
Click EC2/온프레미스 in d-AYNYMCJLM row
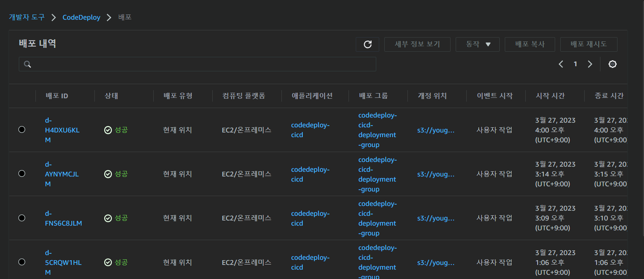click(x=246, y=174)
